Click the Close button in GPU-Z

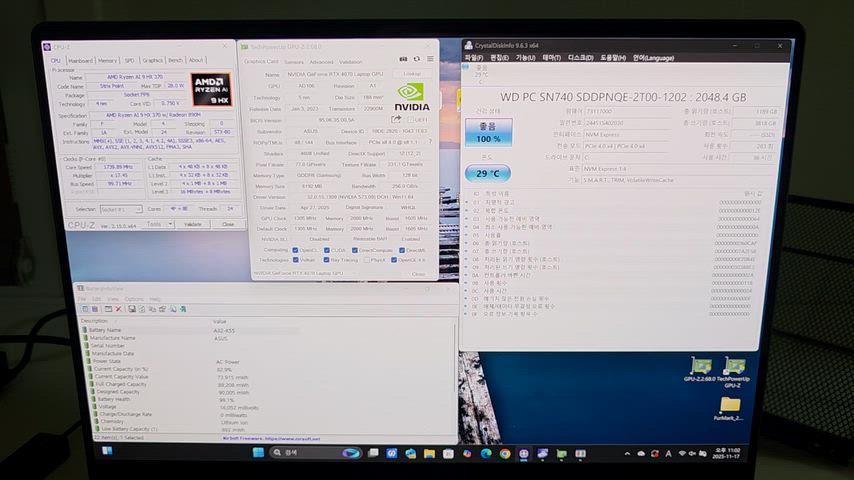(x=418, y=274)
